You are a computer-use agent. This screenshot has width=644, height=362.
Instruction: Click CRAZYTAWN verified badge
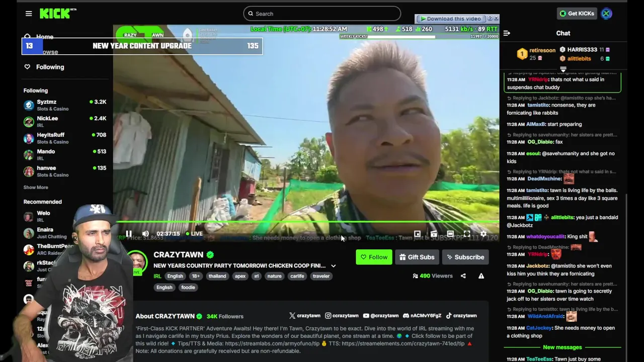(x=210, y=255)
